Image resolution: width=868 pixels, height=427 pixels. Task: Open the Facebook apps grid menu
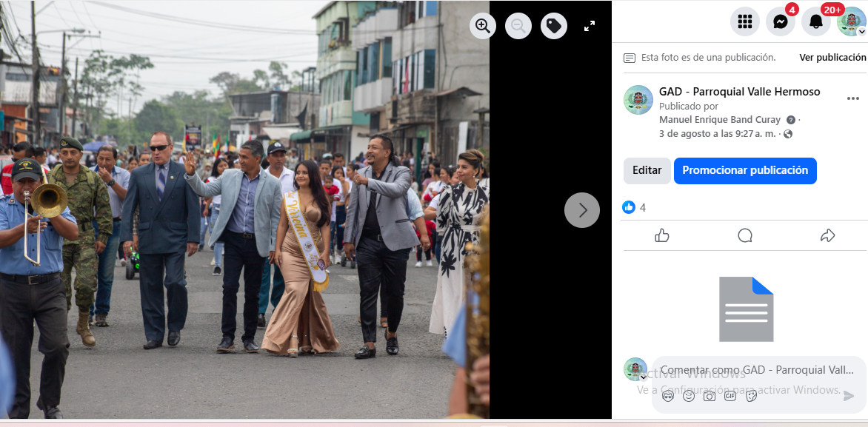[745, 21]
